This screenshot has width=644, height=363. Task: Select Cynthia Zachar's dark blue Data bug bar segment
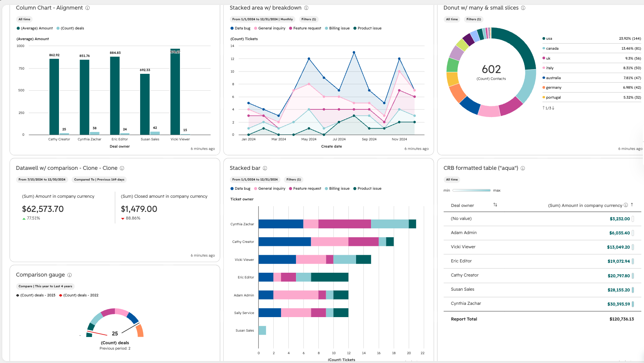[x=281, y=224]
